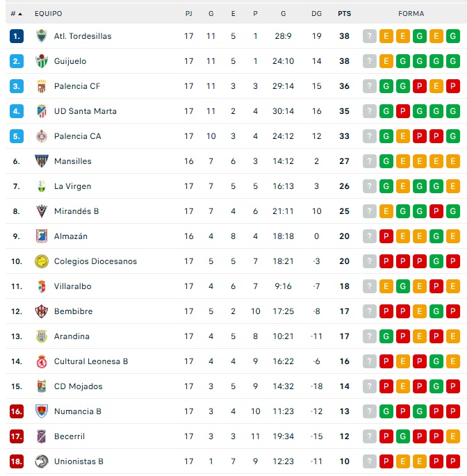Click the position 18 red rank badge

coord(17,461)
